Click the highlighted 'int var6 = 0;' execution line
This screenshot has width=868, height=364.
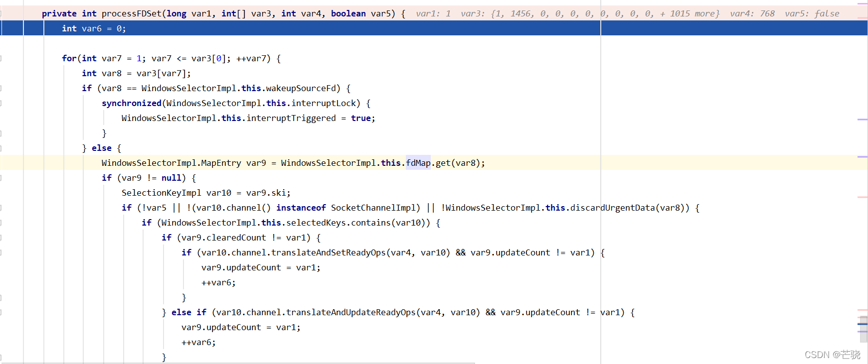(x=94, y=29)
